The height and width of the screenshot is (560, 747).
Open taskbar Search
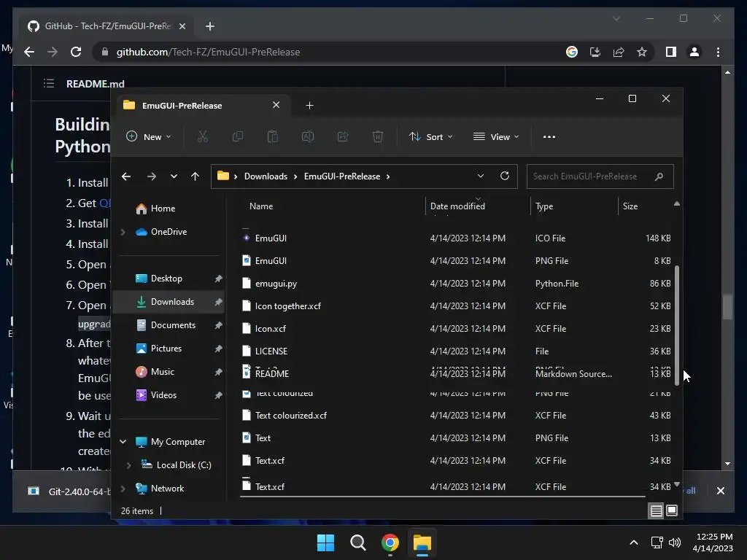(x=357, y=542)
